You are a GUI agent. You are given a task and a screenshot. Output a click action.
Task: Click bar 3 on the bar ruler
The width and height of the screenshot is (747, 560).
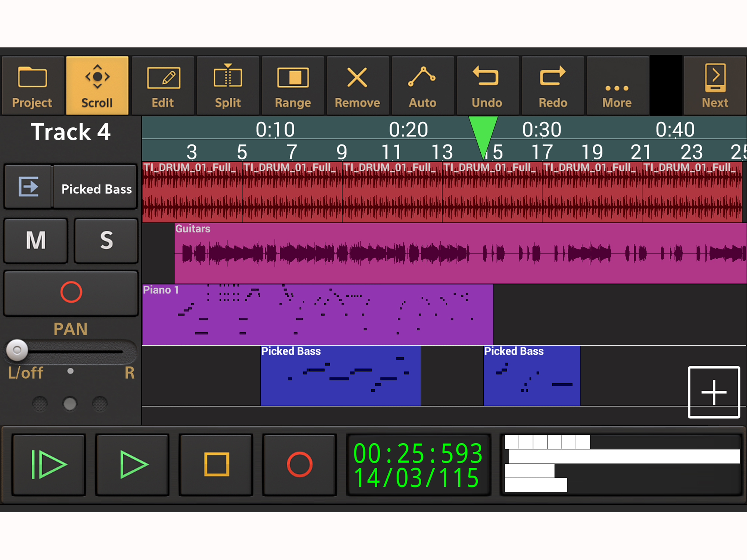(x=192, y=152)
